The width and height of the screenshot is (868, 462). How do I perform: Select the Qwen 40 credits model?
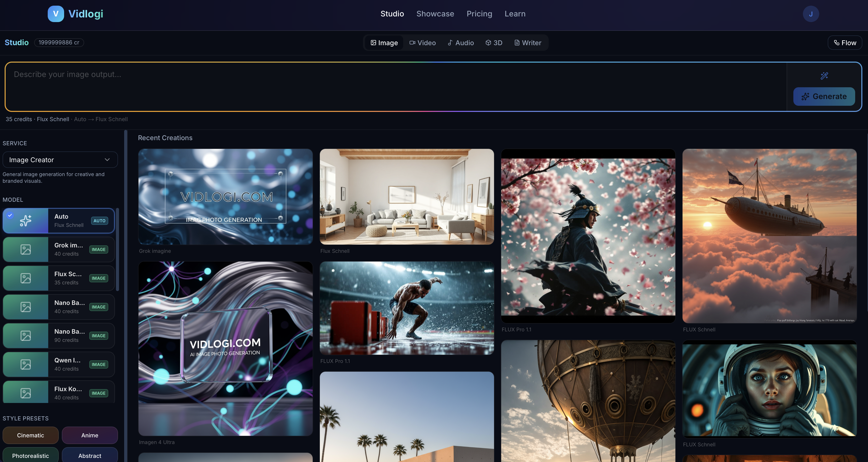59,364
